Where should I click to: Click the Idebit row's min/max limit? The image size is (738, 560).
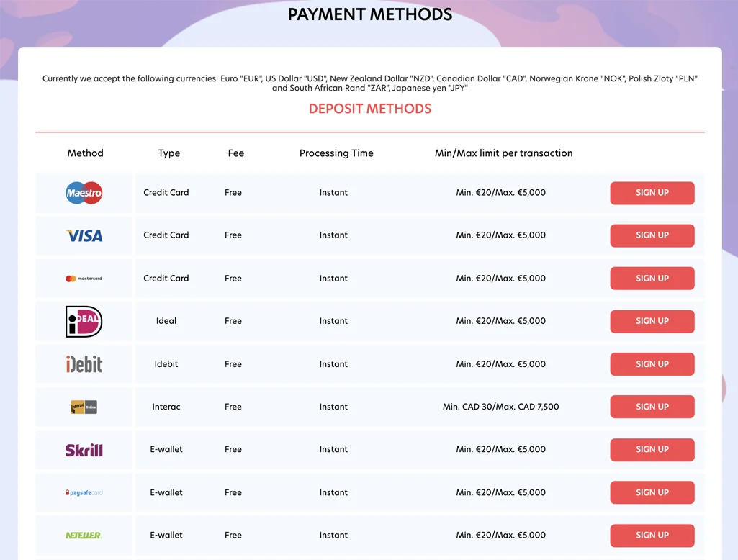[x=501, y=364]
